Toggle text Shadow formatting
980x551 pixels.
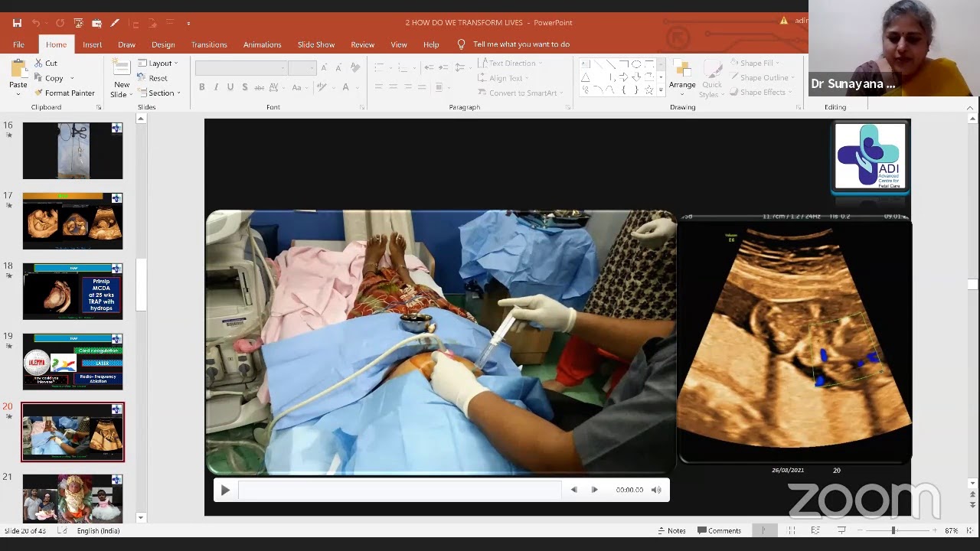pyautogui.click(x=245, y=87)
